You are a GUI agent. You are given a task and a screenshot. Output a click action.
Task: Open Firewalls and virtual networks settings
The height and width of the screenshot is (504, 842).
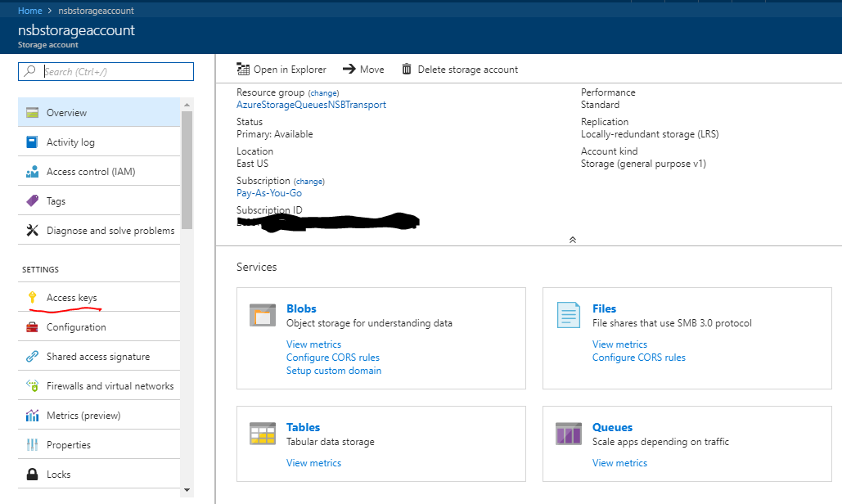(99, 385)
